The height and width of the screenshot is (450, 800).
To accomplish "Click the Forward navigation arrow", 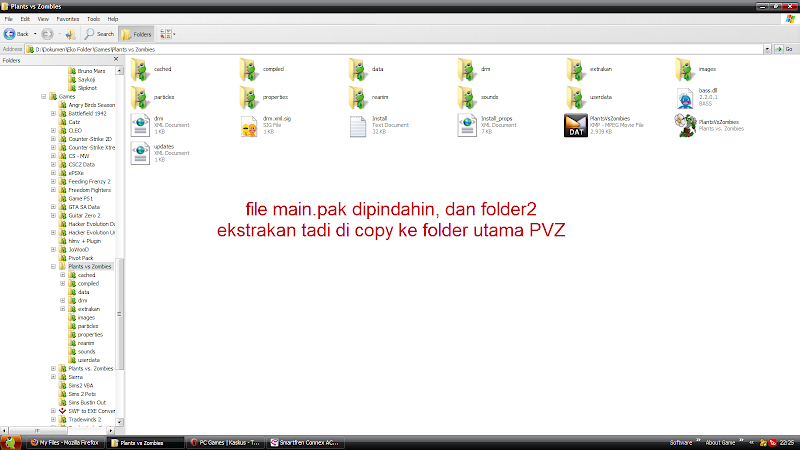I will [x=47, y=34].
